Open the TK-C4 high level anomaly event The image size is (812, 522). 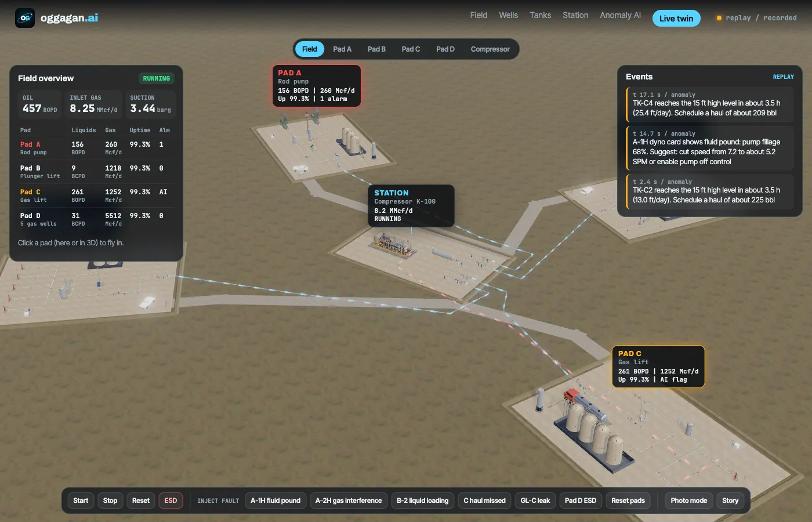tap(709, 104)
